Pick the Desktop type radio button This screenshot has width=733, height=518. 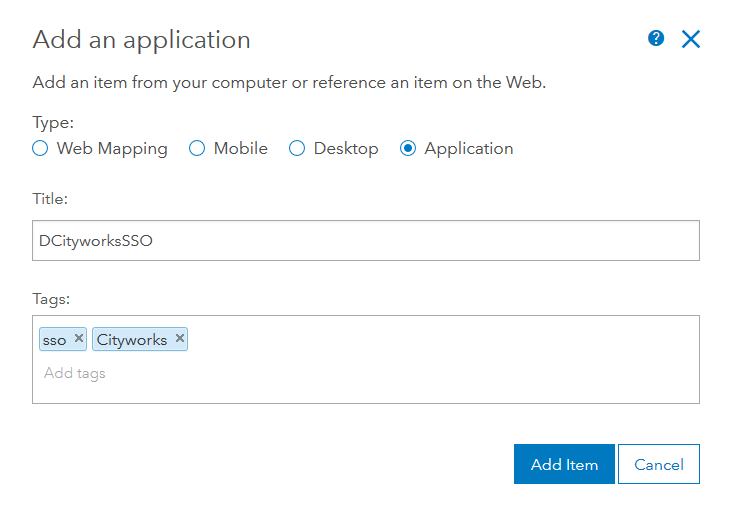[x=297, y=148]
